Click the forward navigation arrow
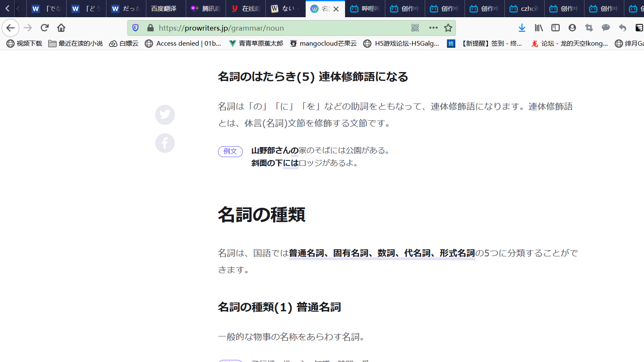The image size is (644, 362). (x=28, y=28)
